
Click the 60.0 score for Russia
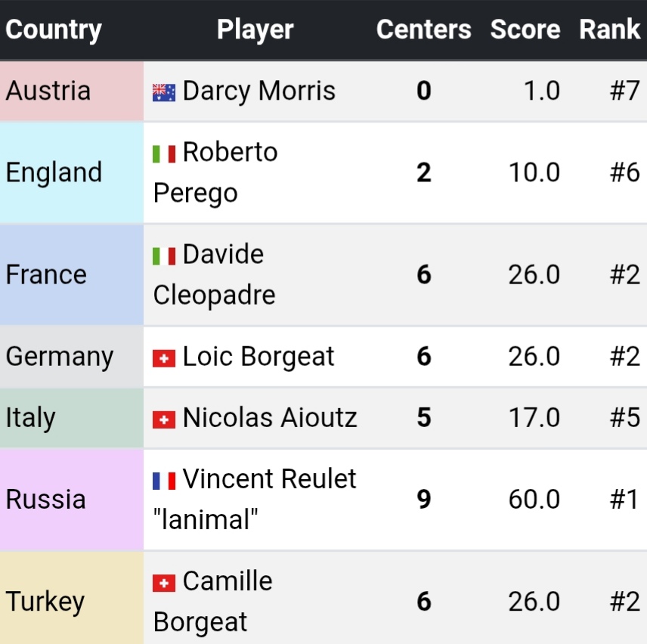click(x=534, y=500)
